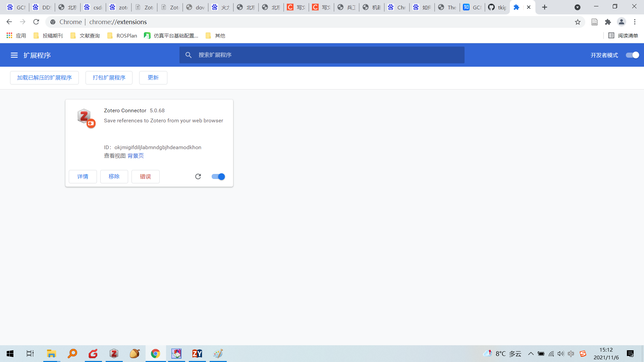Viewport: 644px width, 362px height.
Task: Click the Chrome icon in the taskbar
Action: coord(155,354)
